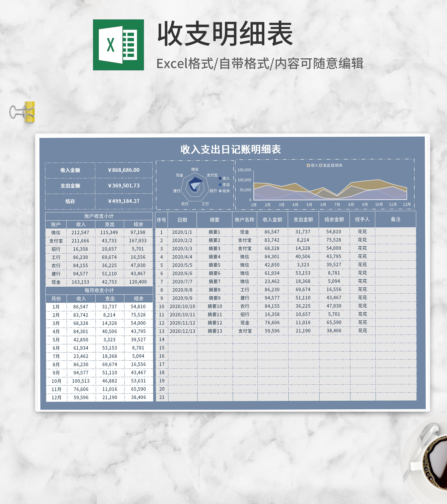Select 支付宝 income cell 211,666
The height and width of the screenshot is (504, 447).
(80, 241)
